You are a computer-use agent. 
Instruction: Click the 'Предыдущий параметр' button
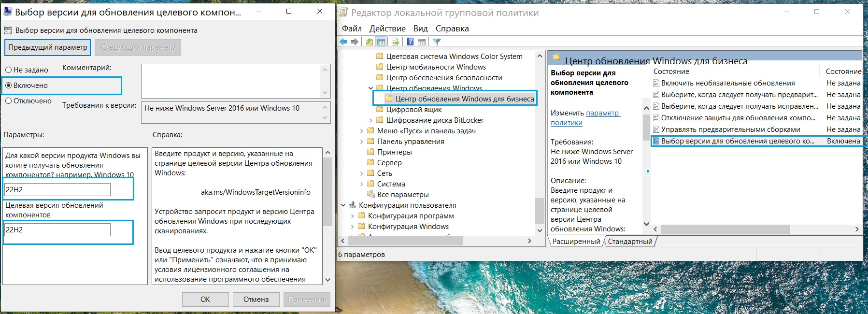coord(48,47)
